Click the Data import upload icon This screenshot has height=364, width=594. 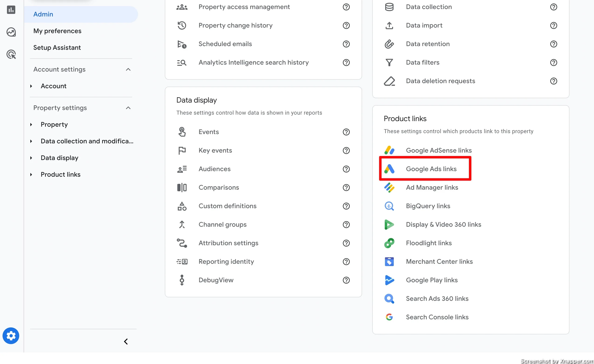click(389, 25)
